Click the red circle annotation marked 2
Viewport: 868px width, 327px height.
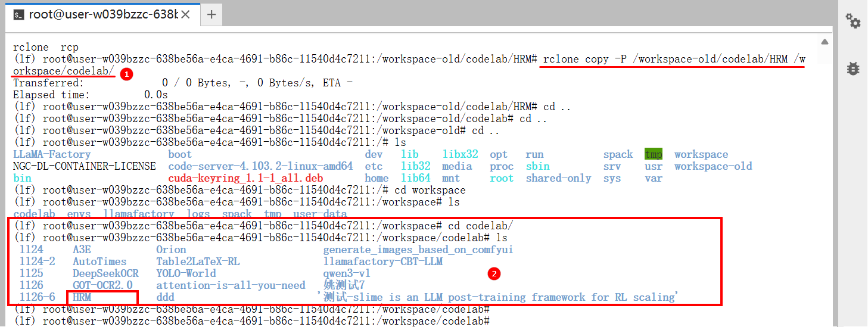pyautogui.click(x=493, y=273)
